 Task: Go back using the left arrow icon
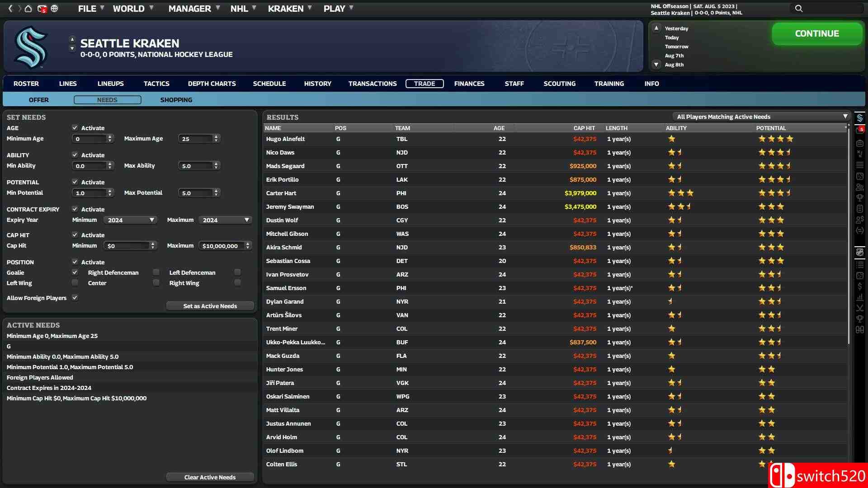10,9
